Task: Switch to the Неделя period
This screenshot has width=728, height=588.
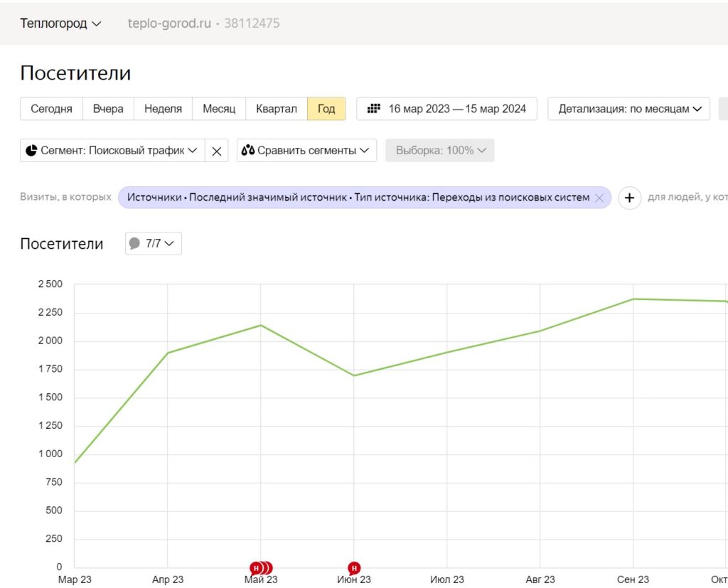Action: click(163, 109)
